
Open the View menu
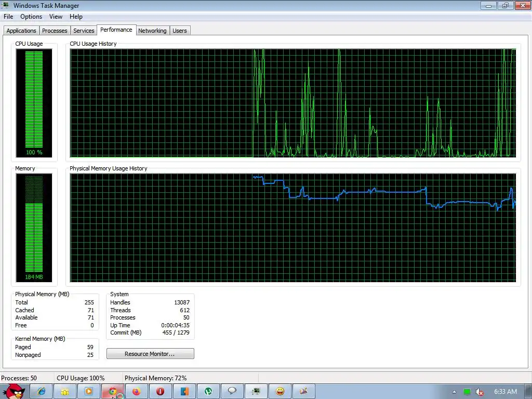(x=56, y=17)
